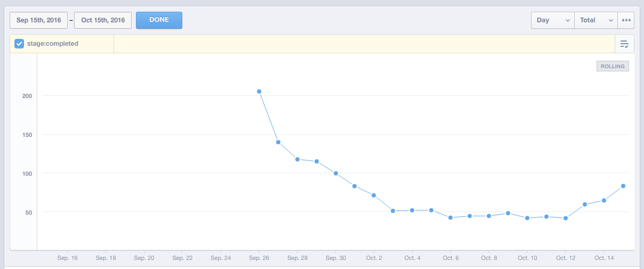Click the DONE button
This screenshot has width=644, height=269.
click(159, 20)
